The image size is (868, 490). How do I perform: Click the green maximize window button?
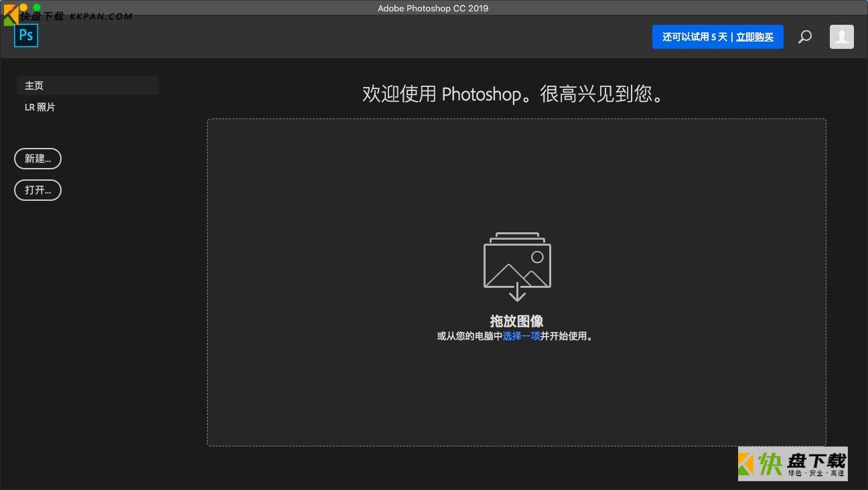coord(37,7)
